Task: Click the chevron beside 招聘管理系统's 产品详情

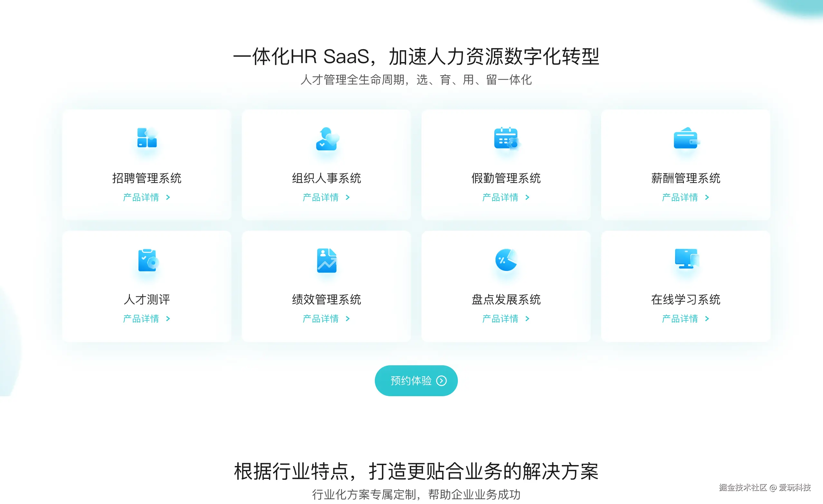Action: tap(168, 197)
